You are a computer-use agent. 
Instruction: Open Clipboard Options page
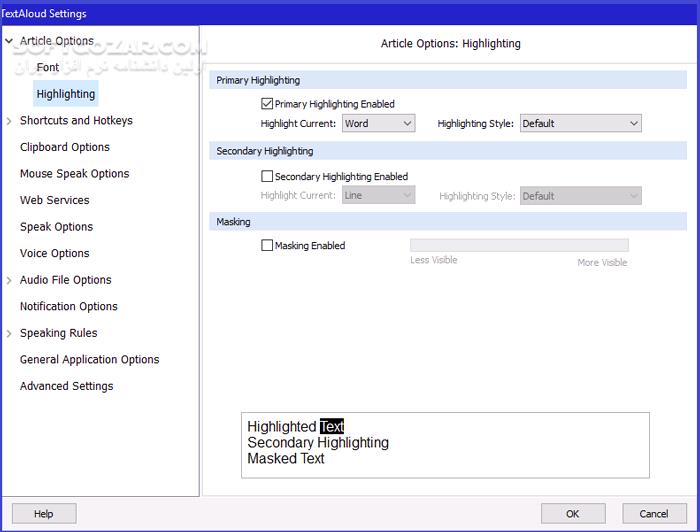[x=65, y=147]
